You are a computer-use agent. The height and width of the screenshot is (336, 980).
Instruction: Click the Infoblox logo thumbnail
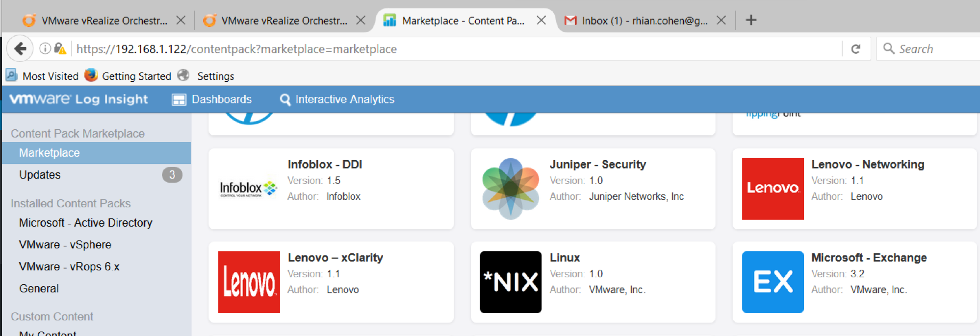(249, 189)
